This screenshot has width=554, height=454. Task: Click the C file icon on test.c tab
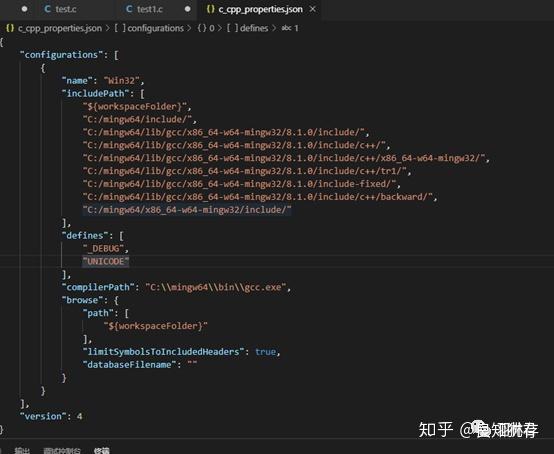(48, 9)
